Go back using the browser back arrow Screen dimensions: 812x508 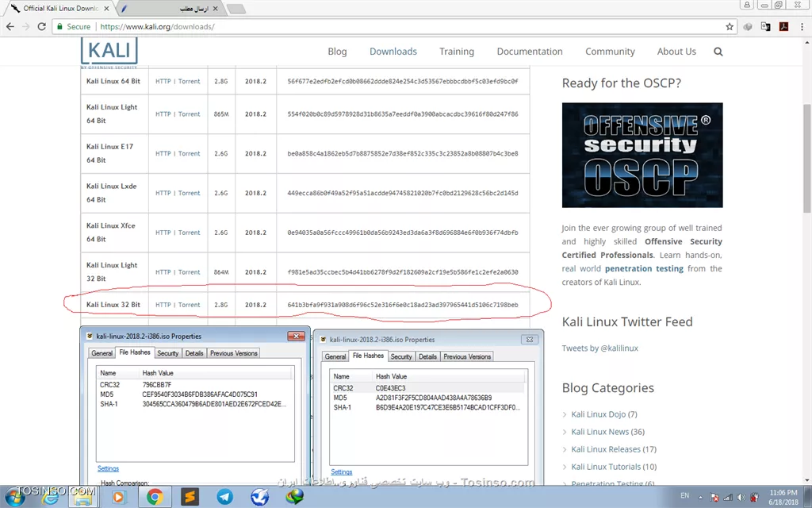(10, 26)
